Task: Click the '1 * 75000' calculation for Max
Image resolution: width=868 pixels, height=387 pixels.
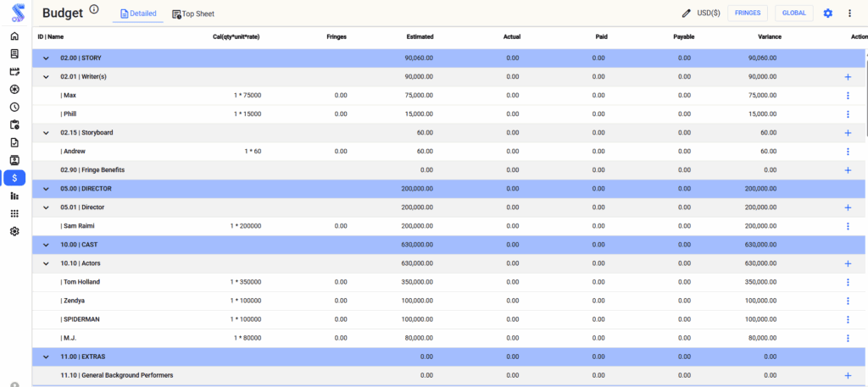Action: (x=248, y=96)
